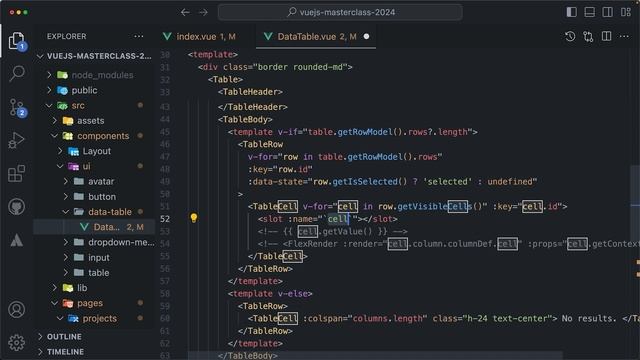This screenshot has width=640, height=360.
Task: Click the green macOS window zoom button
Action: (26, 13)
